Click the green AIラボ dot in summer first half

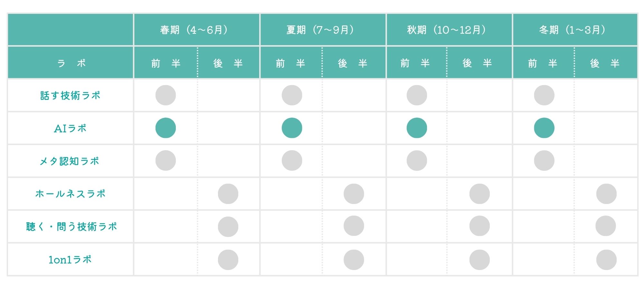(292, 128)
